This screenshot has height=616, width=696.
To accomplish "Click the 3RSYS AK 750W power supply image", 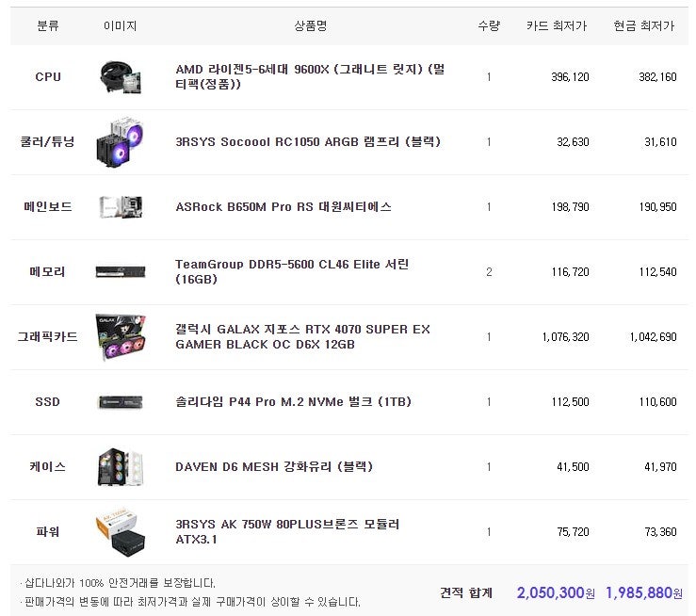I will (121, 532).
